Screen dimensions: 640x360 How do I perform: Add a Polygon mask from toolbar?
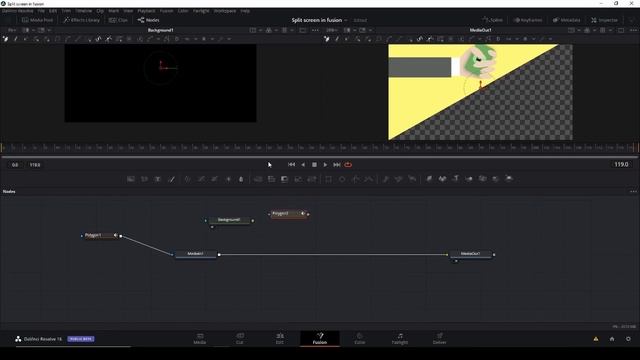356,179
